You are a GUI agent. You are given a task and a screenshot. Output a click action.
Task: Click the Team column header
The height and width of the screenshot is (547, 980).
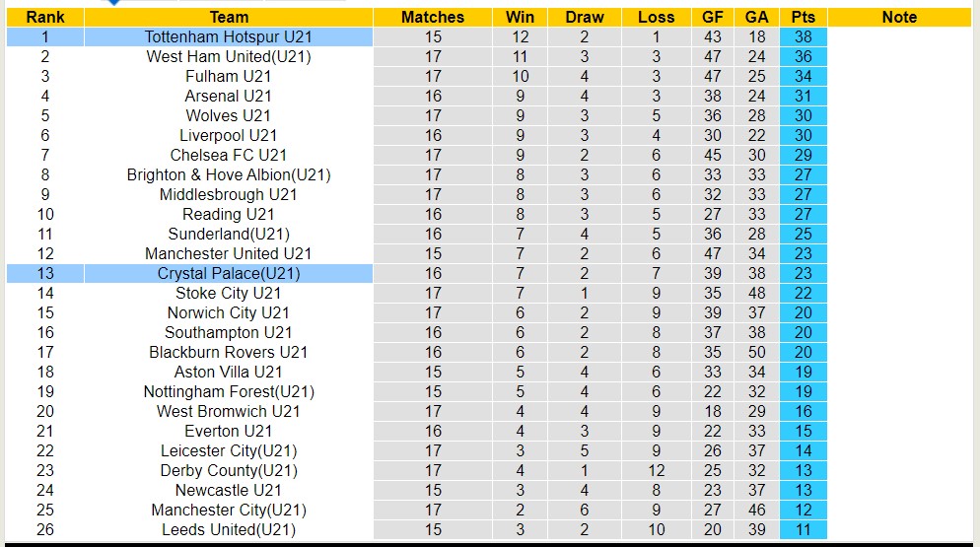coord(229,17)
